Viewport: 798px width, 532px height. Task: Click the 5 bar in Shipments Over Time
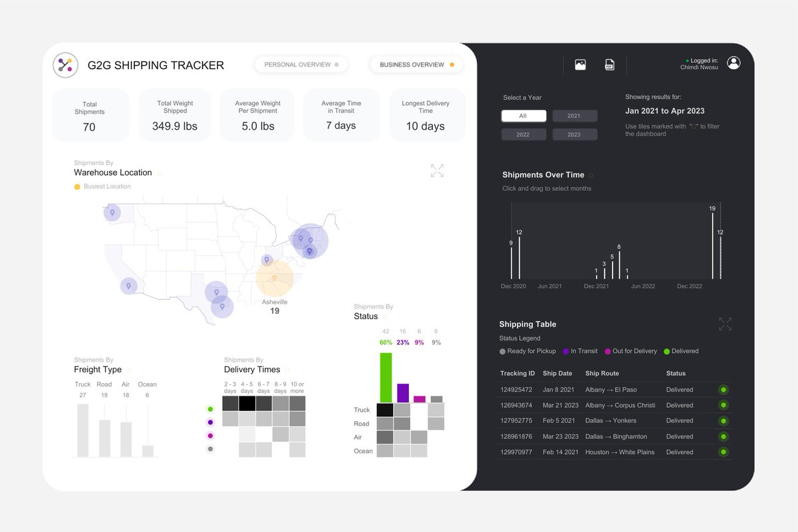[x=612, y=270]
